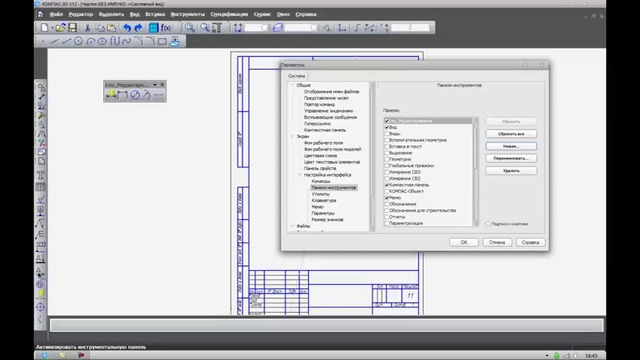640x360 pixels.
Task: Enable 'Вспомогательная геометрия' checkbox
Action: click(x=387, y=140)
